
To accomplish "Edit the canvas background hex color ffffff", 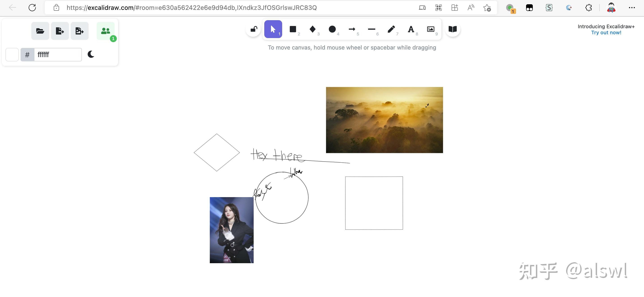I will click(x=58, y=54).
